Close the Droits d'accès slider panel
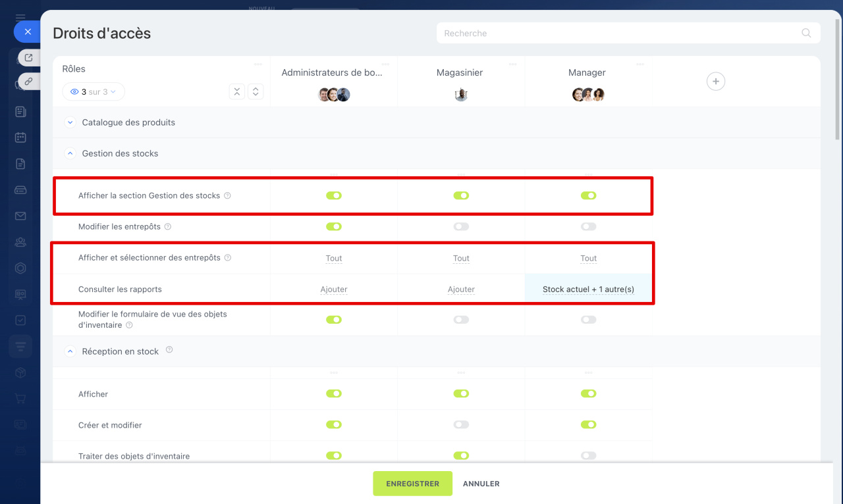 [27, 32]
